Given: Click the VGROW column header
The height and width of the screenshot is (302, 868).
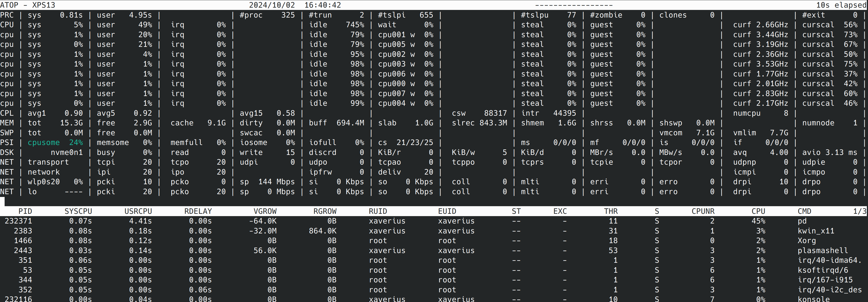Looking at the screenshot, I should tap(265, 211).
